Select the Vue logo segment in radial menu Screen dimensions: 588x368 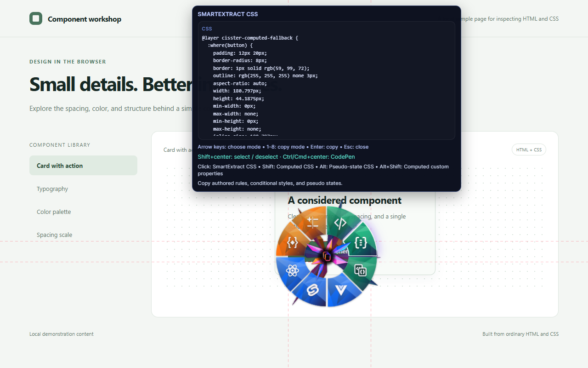click(340, 290)
